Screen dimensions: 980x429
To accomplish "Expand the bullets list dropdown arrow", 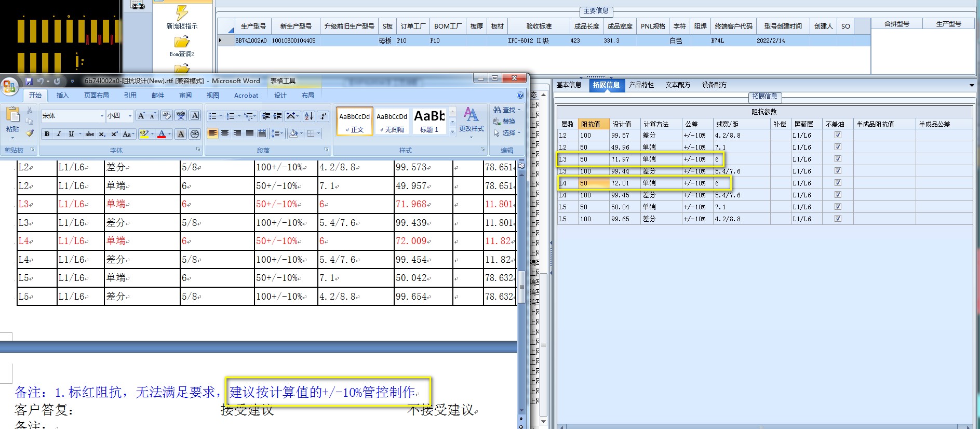I will tap(221, 116).
